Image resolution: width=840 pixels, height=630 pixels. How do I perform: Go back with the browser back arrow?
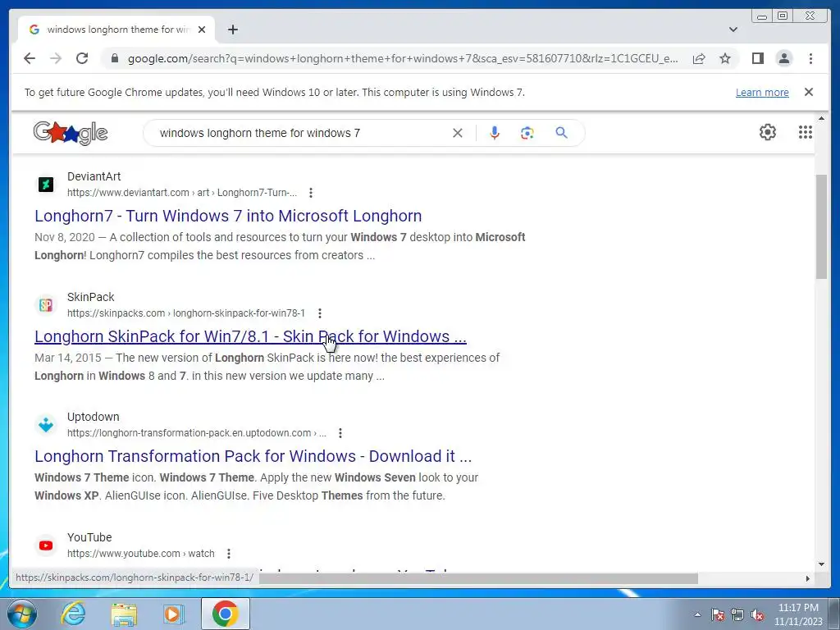point(30,58)
